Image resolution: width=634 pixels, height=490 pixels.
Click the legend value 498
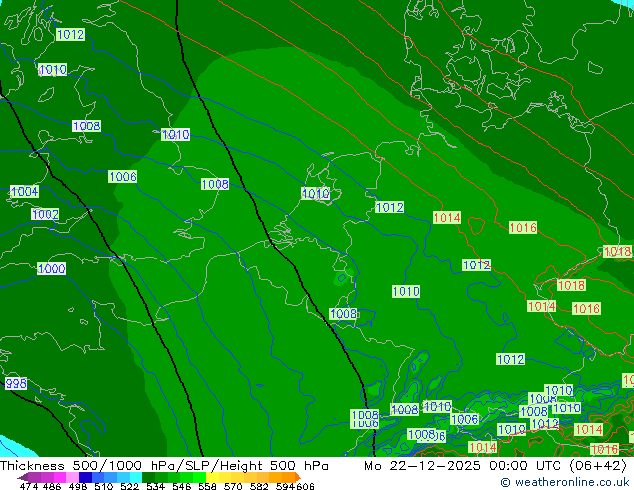[x=78, y=486]
